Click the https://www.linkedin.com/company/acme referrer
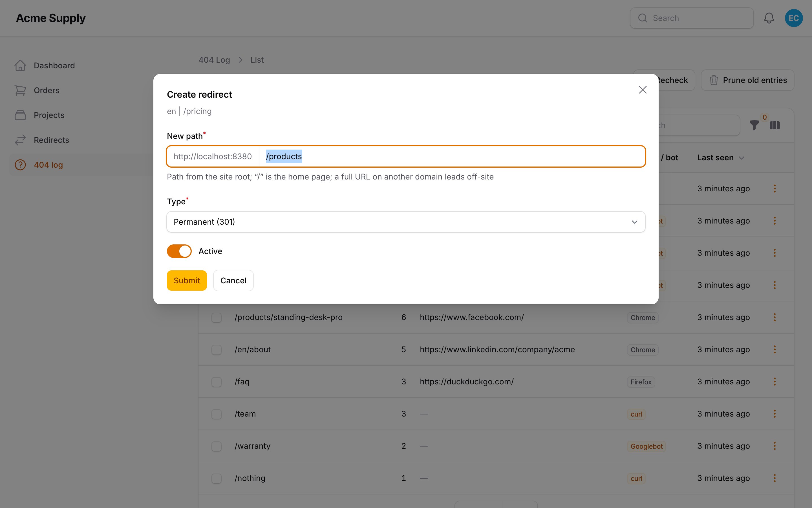 click(x=497, y=349)
